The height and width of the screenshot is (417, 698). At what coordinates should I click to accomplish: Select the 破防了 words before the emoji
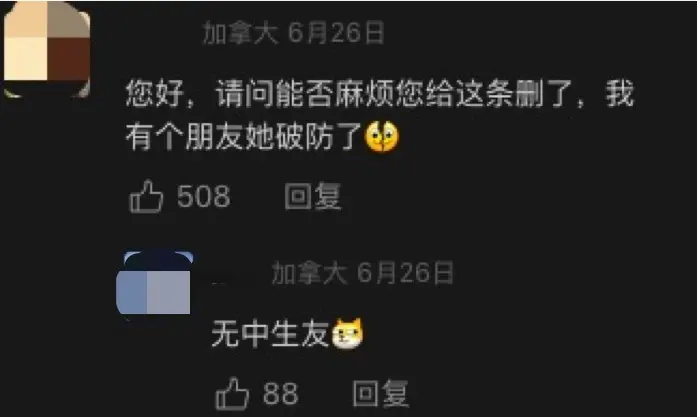(319, 136)
